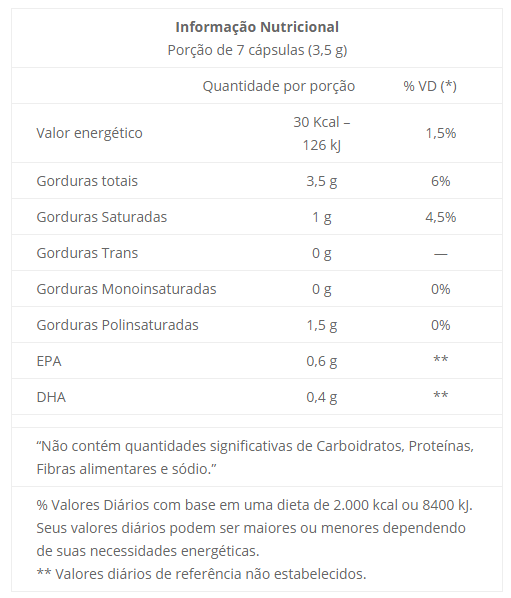Select the EPA row label

click(x=49, y=361)
